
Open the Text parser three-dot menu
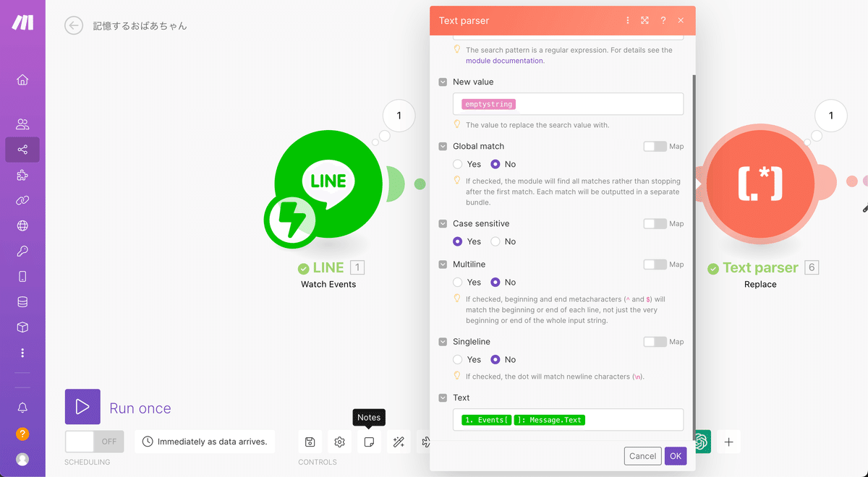[627, 21]
